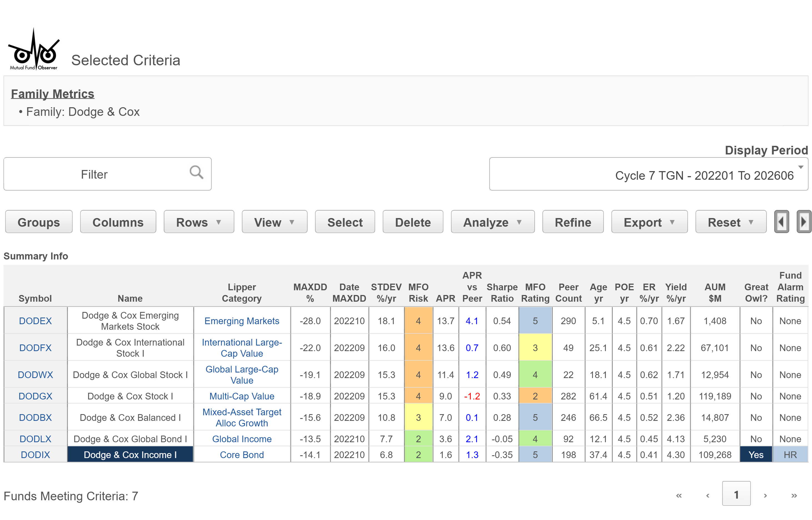Viewport: 812px width, 520px height.
Task: Click the right arrow scroll columns button
Action: pos(804,222)
